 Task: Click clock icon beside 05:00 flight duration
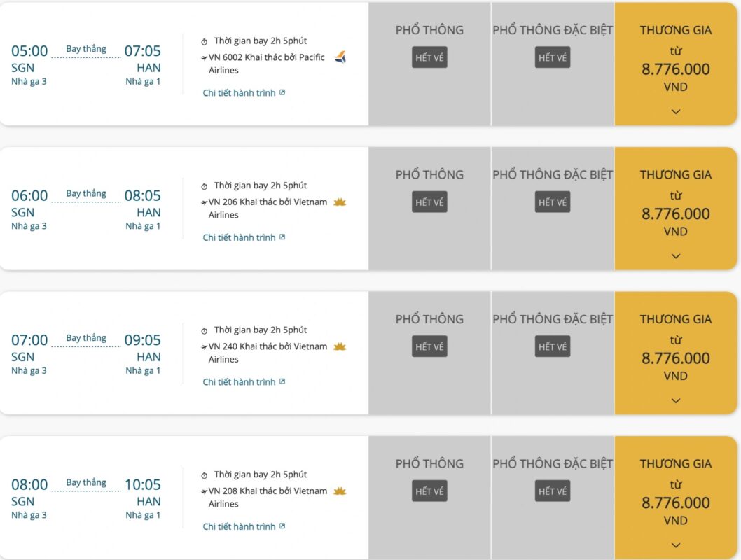tap(204, 42)
